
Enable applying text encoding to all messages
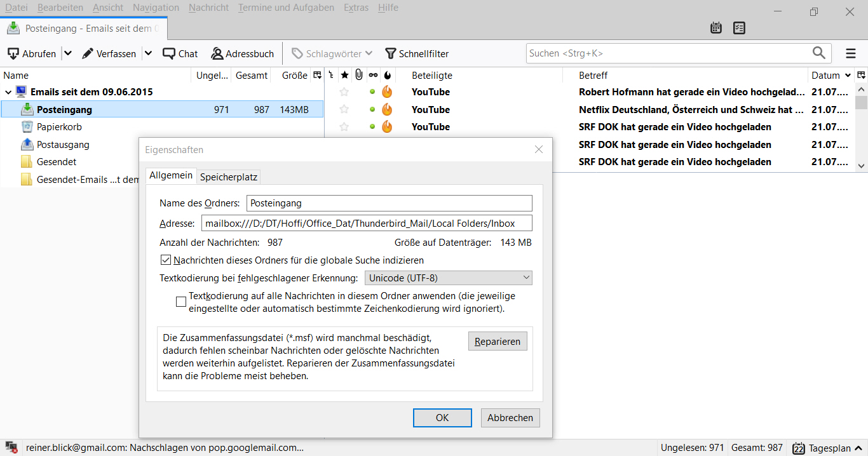pos(181,302)
